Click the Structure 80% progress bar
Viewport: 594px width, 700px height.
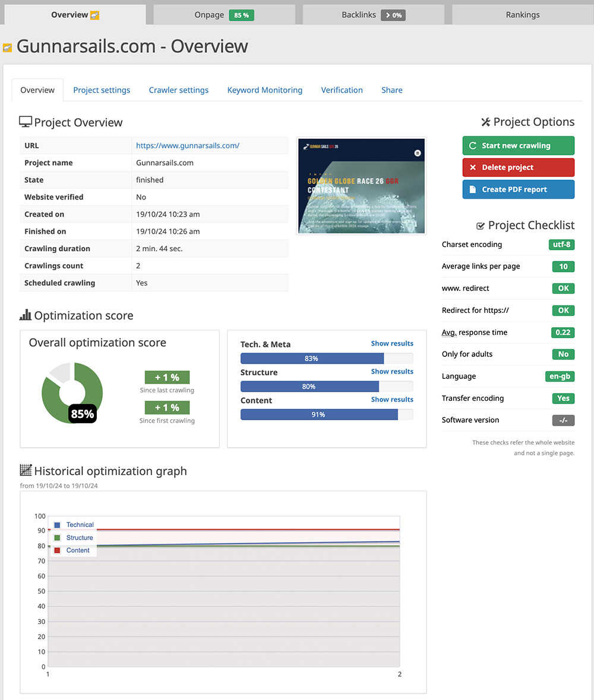pyautogui.click(x=327, y=387)
